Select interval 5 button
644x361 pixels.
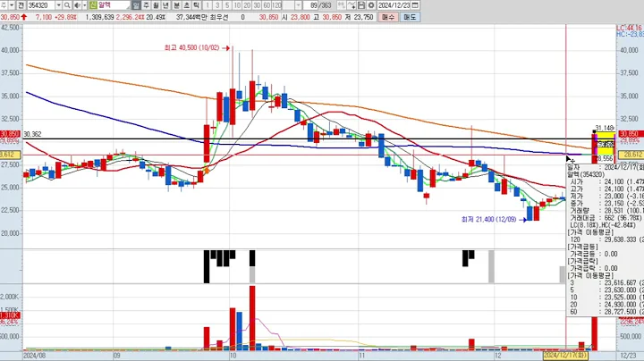point(227,5)
